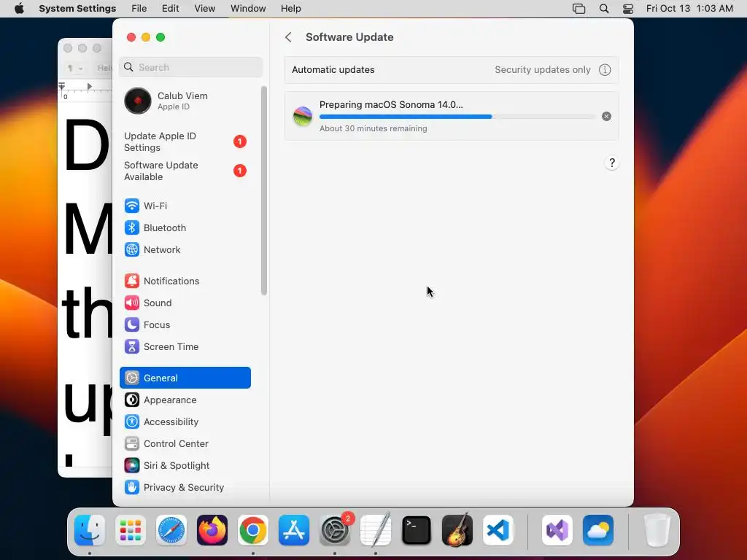Screen dimensions: 747x560
Task: Open Appearance settings
Action: (185, 400)
